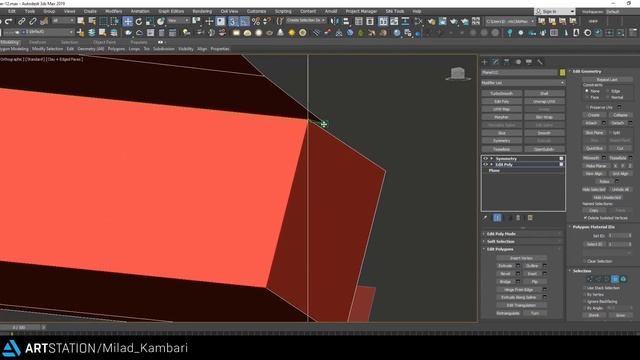This screenshot has width=640, height=360.
Task: Toggle Preserve UVs checkbox
Action: pos(587,107)
